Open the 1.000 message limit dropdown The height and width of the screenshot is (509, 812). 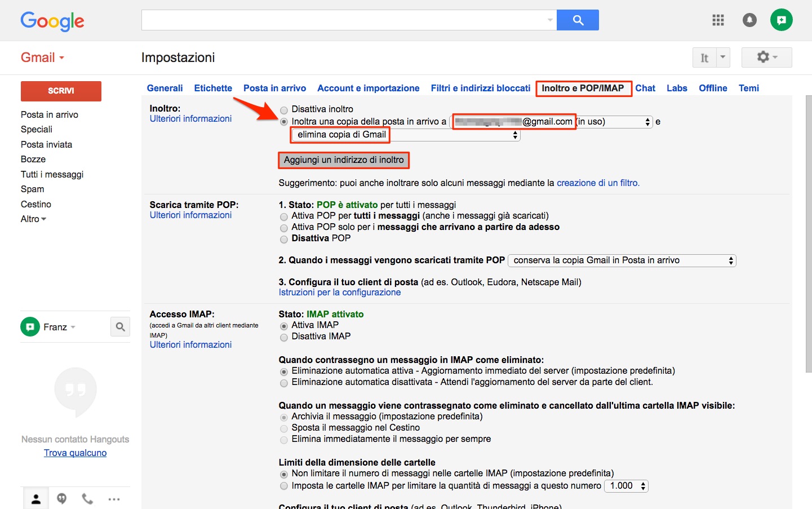[x=626, y=486]
